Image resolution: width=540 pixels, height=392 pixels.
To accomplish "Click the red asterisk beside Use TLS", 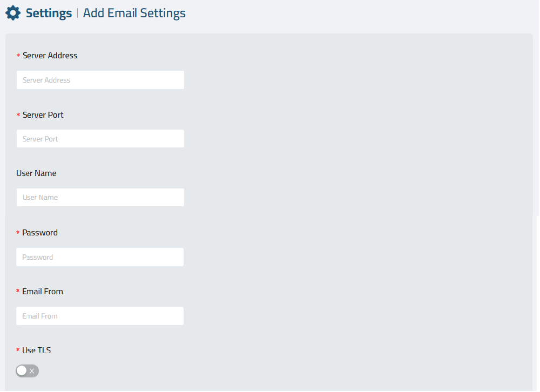I will click(x=18, y=350).
